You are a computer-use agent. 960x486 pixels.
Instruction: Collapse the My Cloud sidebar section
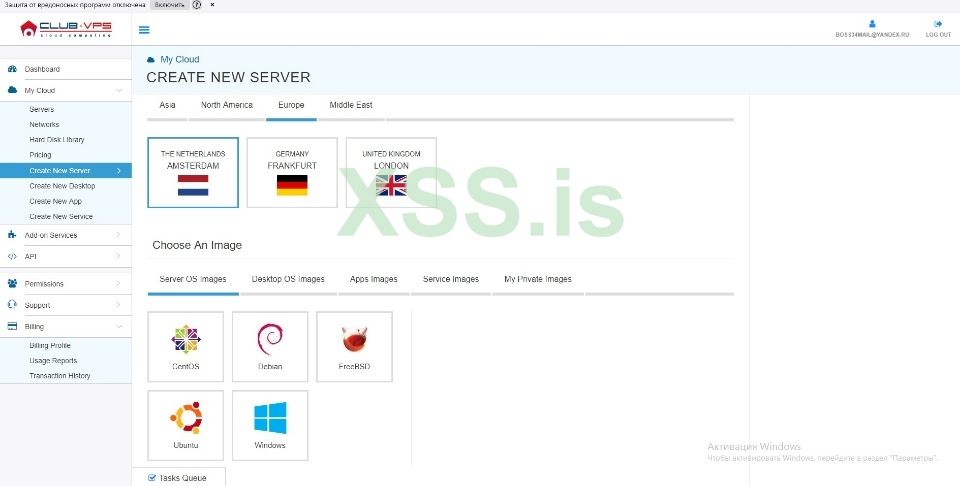119,91
